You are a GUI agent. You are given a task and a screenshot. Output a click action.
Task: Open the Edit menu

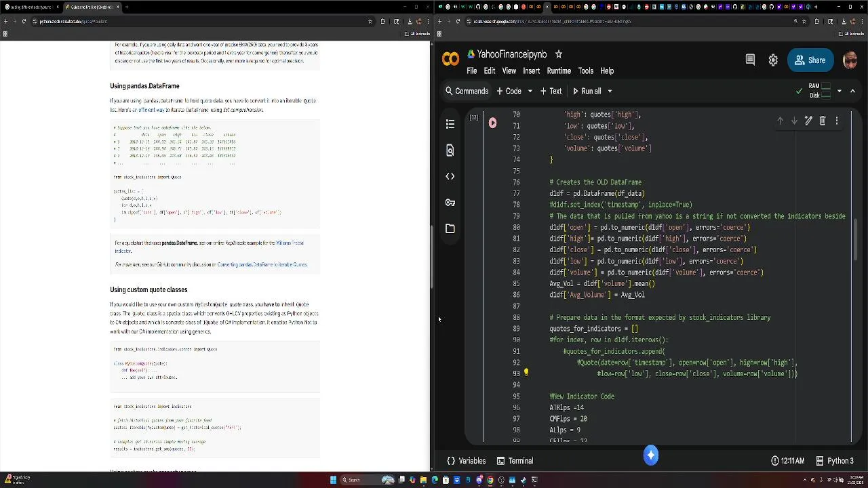coord(490,70)
